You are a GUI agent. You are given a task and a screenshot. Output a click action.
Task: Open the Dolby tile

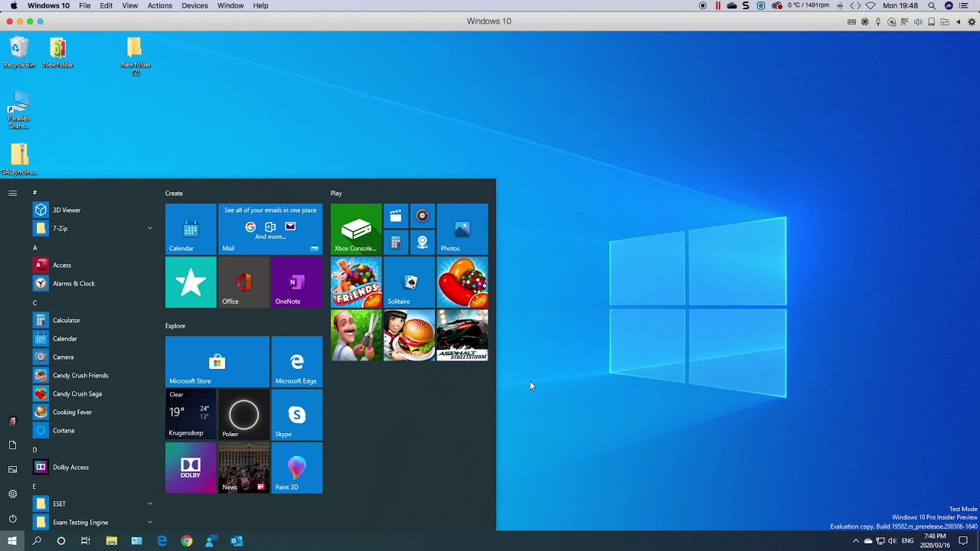click(191, 468)
